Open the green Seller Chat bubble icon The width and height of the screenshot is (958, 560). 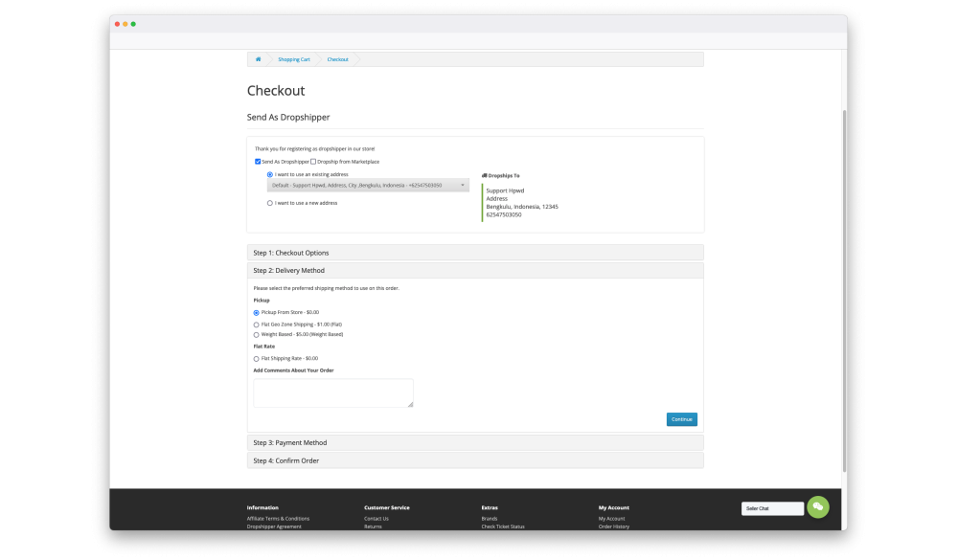pos(817,507)
